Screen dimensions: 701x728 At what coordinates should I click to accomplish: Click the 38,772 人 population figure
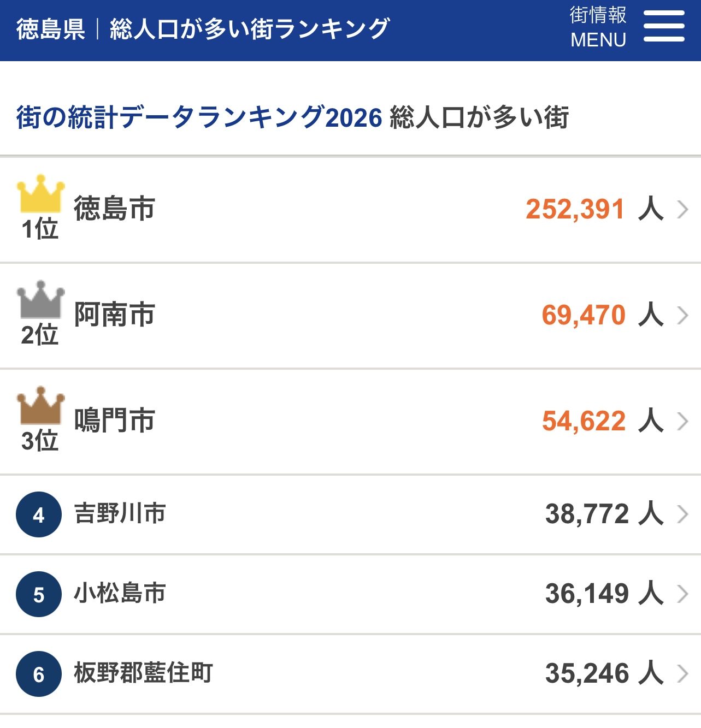(604, 514)
